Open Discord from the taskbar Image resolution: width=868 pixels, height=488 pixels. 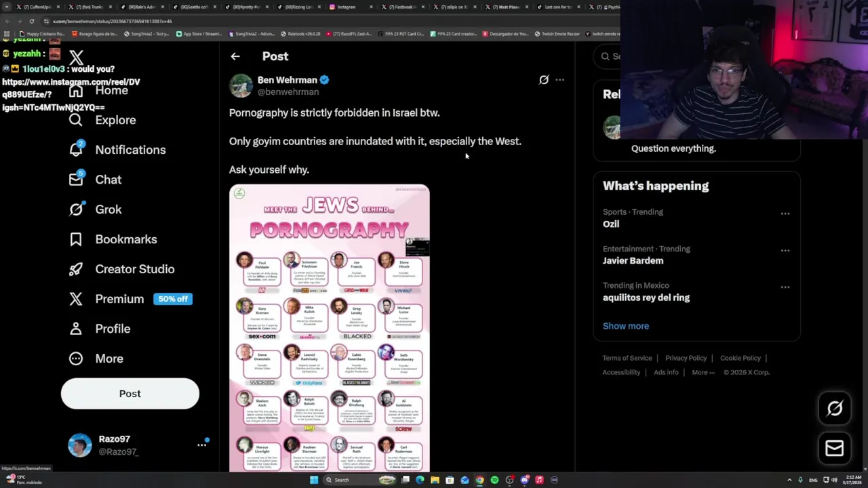[524, 480]
